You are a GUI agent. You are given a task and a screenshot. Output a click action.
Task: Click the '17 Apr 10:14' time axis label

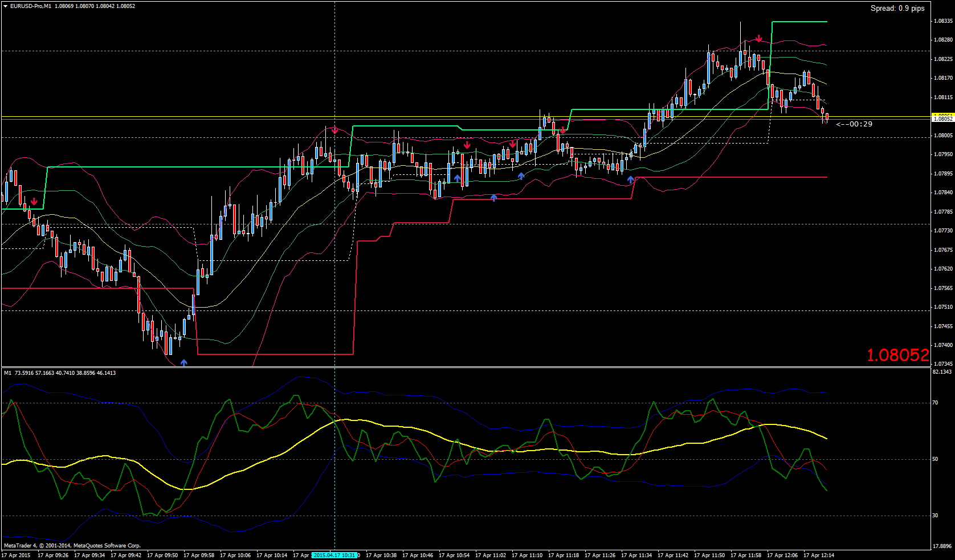(272, 555)
